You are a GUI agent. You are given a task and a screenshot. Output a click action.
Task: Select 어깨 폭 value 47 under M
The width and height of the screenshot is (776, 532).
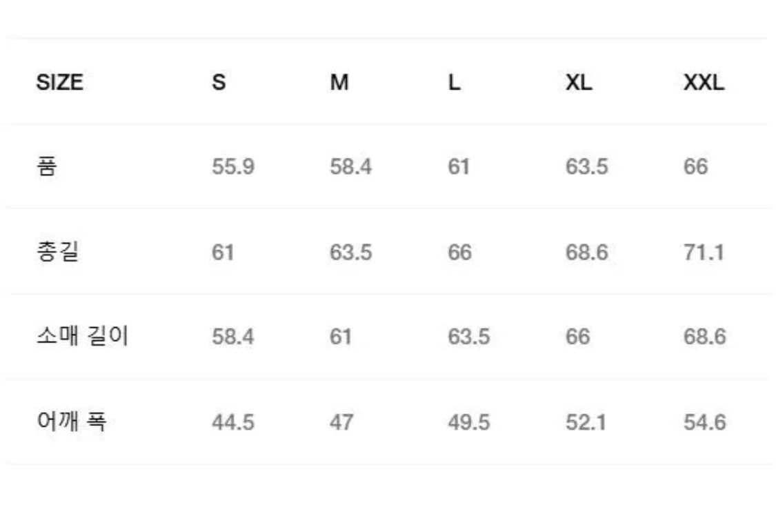[x=341, y=422]
